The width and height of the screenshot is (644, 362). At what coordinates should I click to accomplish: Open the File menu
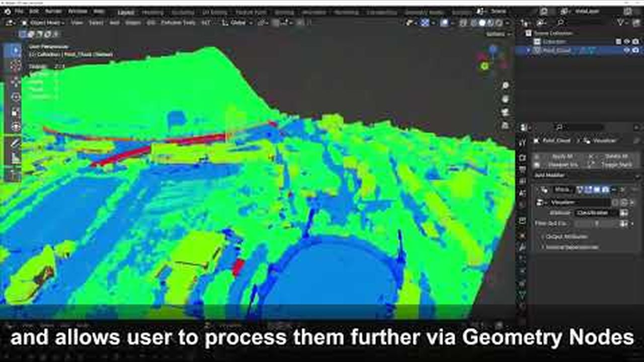(x=19, y=11)
